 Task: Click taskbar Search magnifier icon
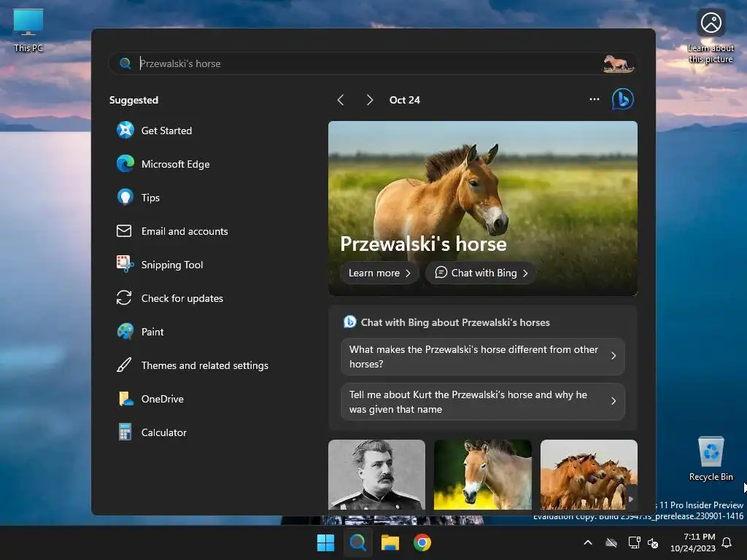[x=357, y=542]
